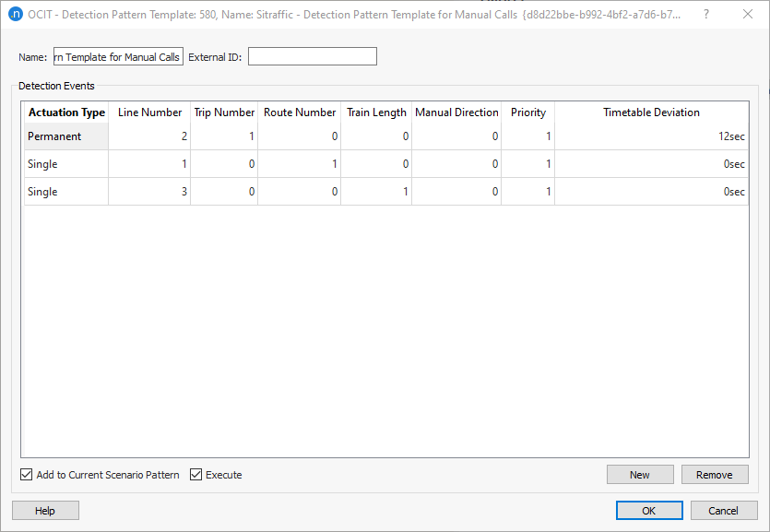Click the External ID input box

312,55
